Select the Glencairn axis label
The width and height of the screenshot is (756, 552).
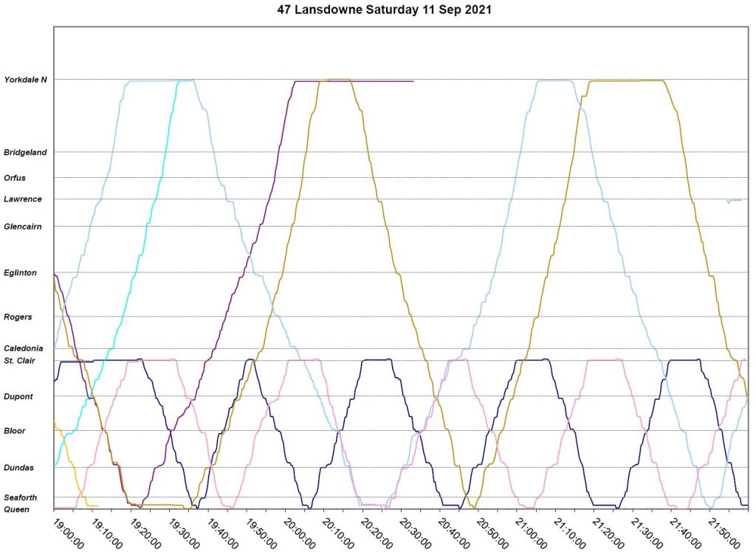[x=23, y=227]
